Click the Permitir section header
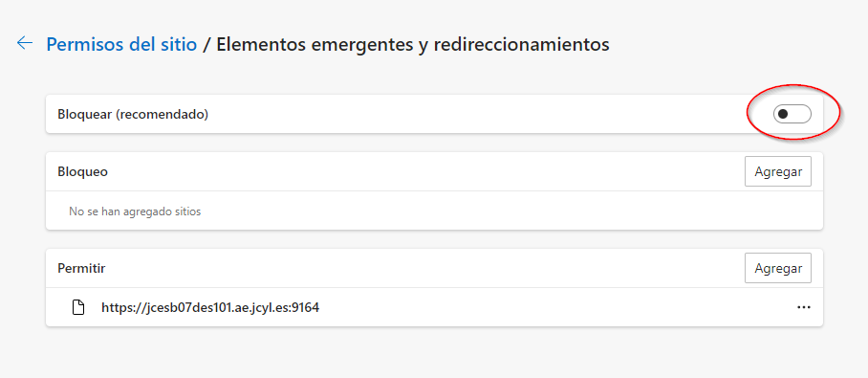The image size is (868, 378). click(81, 268)
